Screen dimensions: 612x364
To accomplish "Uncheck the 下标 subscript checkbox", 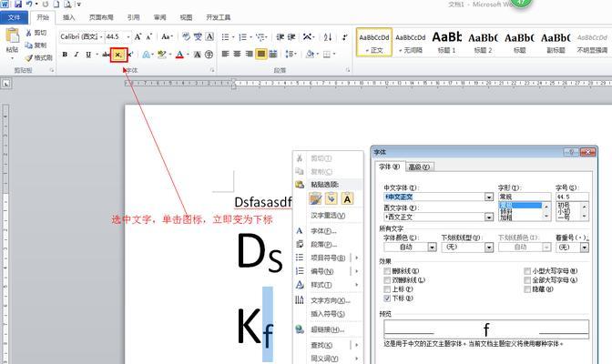I will pyautogui.click(x=387, y=298).
